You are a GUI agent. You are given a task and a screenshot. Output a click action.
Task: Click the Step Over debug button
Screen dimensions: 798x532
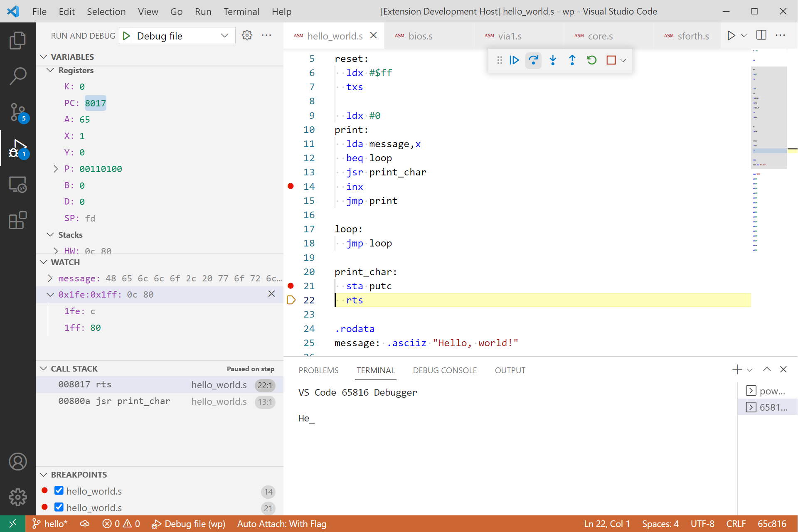(x=533, y=60)
